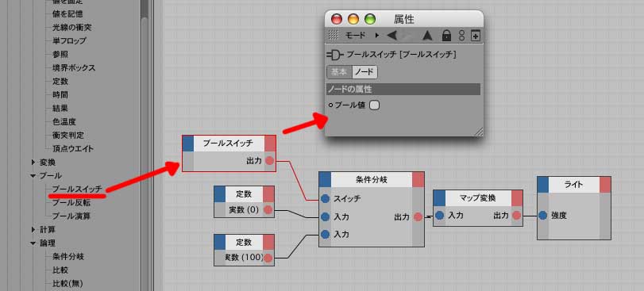Click the up arrow in the attributes toolbar
The height and width of the screenshot is (291, 644).
pos(427,36)
